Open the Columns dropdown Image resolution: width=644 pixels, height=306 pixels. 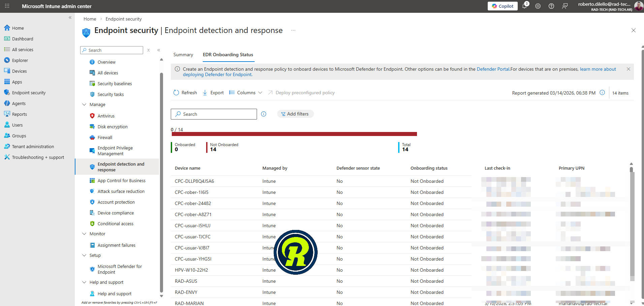pos(246,93)
